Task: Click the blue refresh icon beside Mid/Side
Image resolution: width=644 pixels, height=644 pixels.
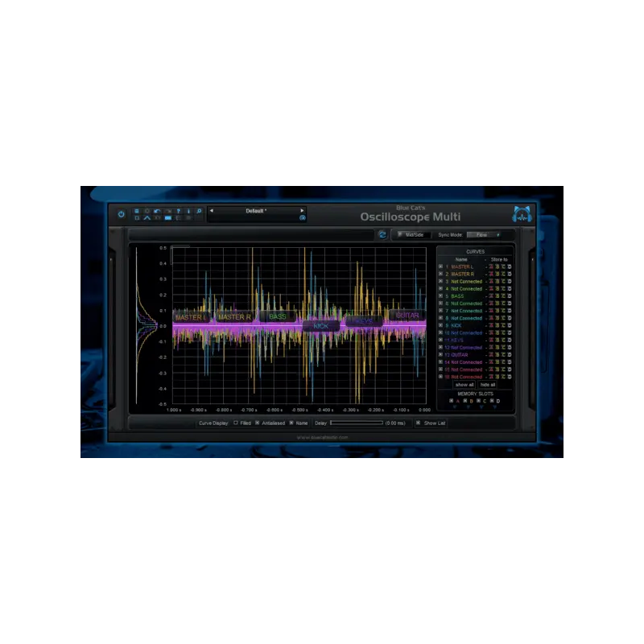Action: click(x=382, y=234)
